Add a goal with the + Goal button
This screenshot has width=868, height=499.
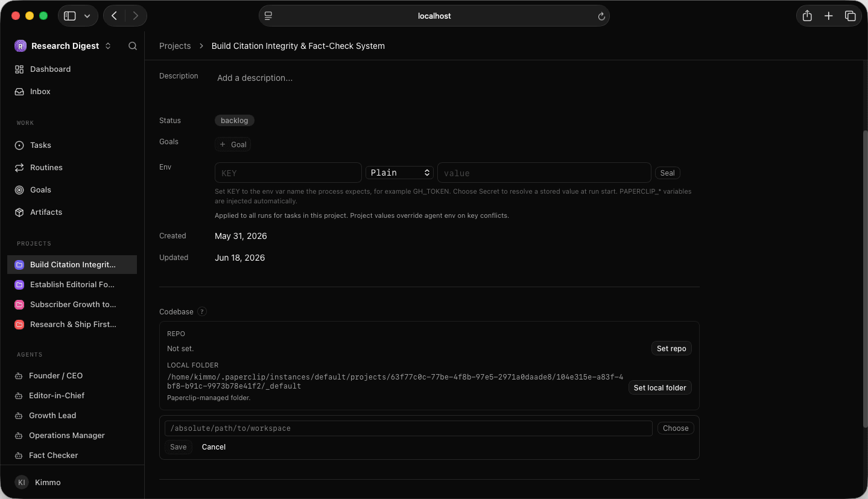click(x=233, y=145)
